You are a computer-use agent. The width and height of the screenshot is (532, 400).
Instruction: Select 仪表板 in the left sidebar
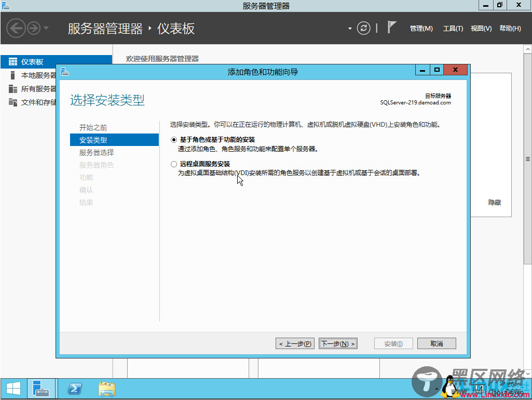click(x=57, y=61)
